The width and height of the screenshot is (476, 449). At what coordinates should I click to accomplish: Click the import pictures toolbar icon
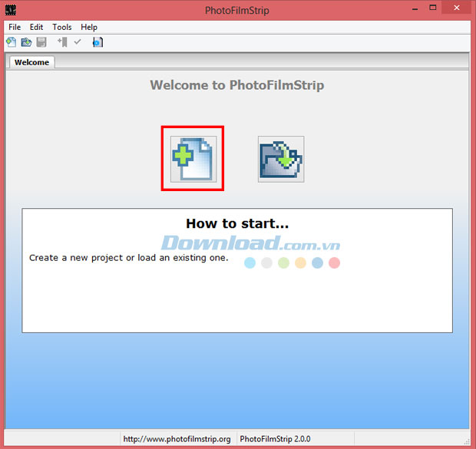tap(62, 42)
